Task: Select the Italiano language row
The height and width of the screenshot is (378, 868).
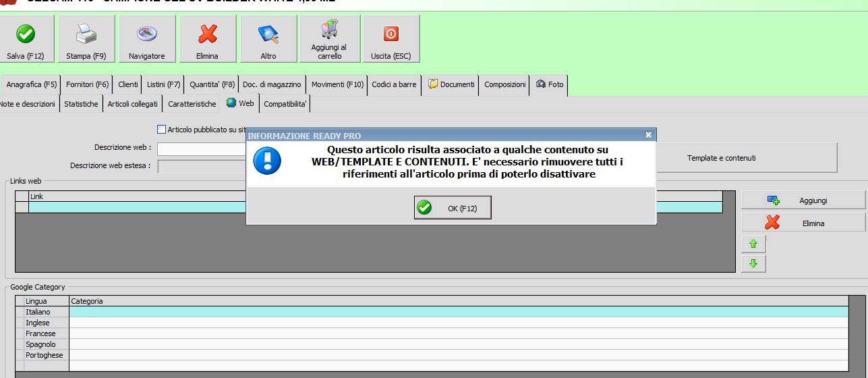Action: (x=432, y=312)
